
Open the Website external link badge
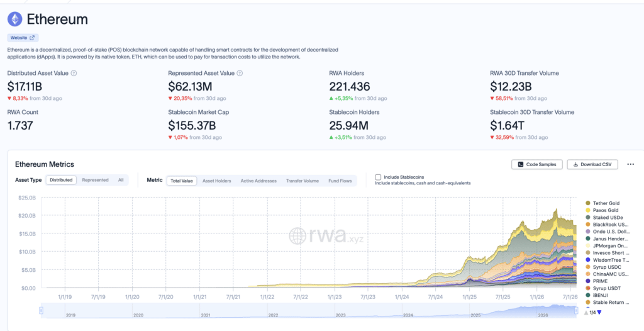23,38
